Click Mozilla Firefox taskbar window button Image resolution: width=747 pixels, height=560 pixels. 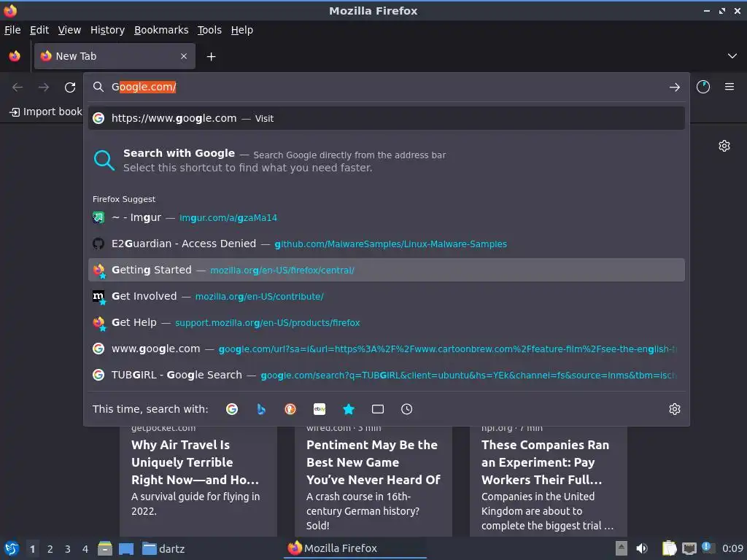[x=355, y=548]
